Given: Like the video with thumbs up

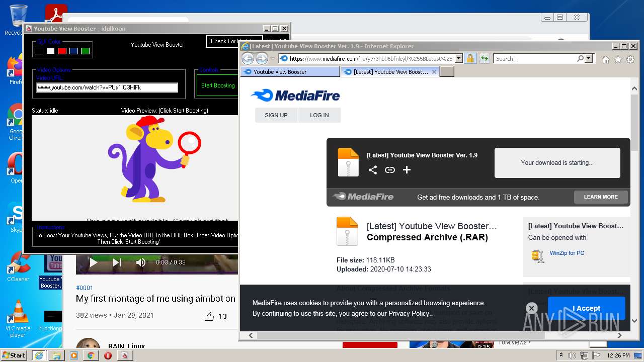Looking at the screenshot, I should click(209, 316).
